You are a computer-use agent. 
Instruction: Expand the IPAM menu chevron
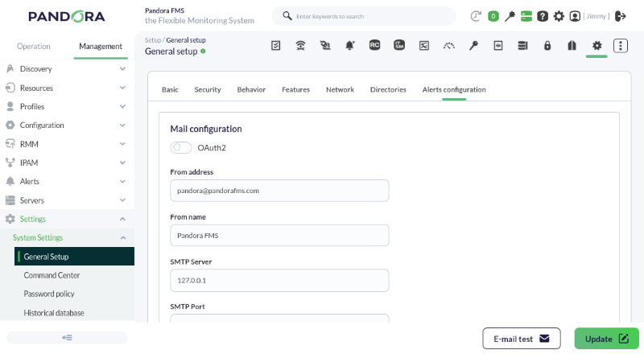pyautogui.click(x=122, y=163)
